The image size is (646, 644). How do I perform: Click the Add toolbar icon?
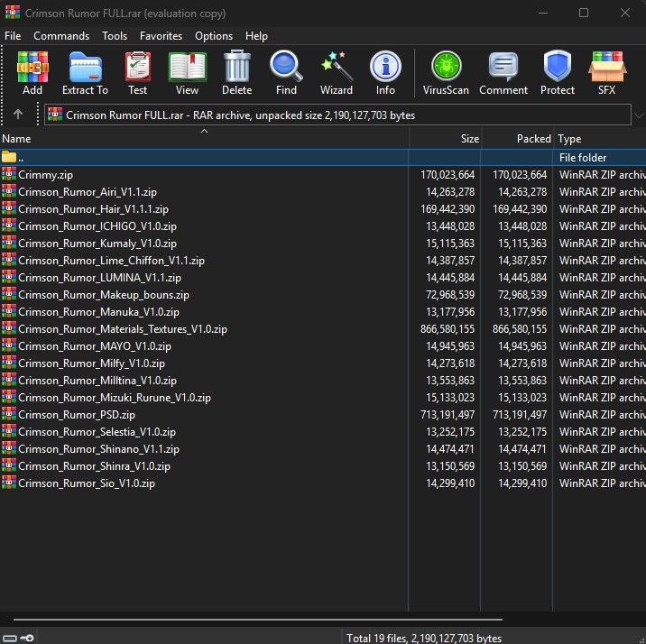point(32,73)
